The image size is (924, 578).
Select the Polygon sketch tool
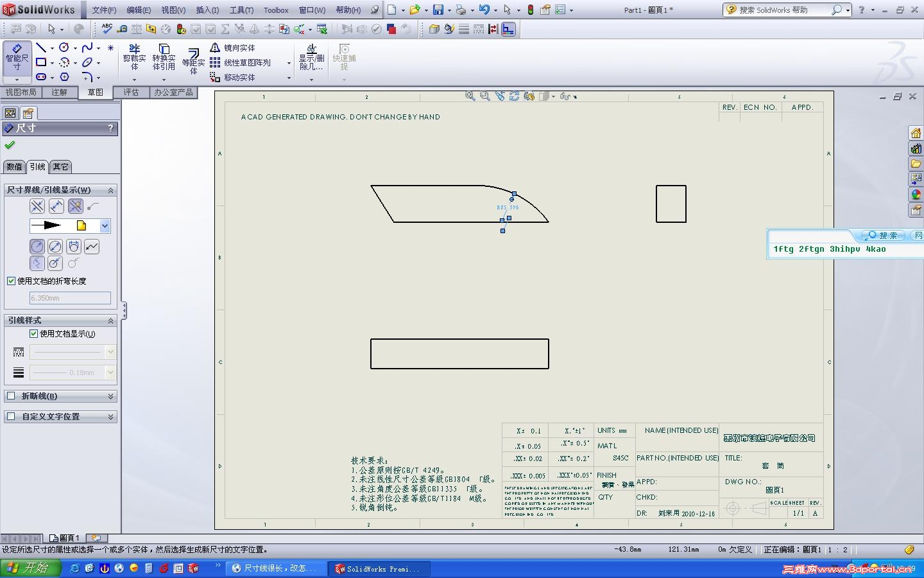click(x=64, y=77)
